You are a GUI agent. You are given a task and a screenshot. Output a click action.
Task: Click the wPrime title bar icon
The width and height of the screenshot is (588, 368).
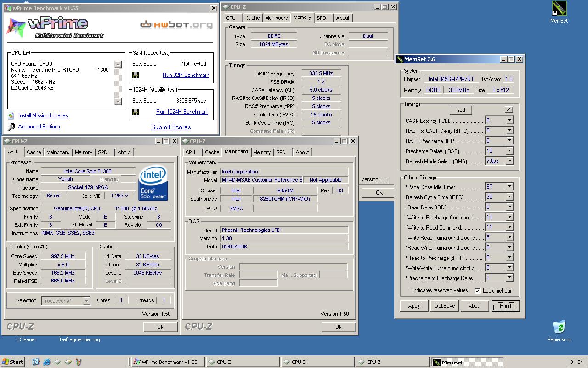(7, 8)
